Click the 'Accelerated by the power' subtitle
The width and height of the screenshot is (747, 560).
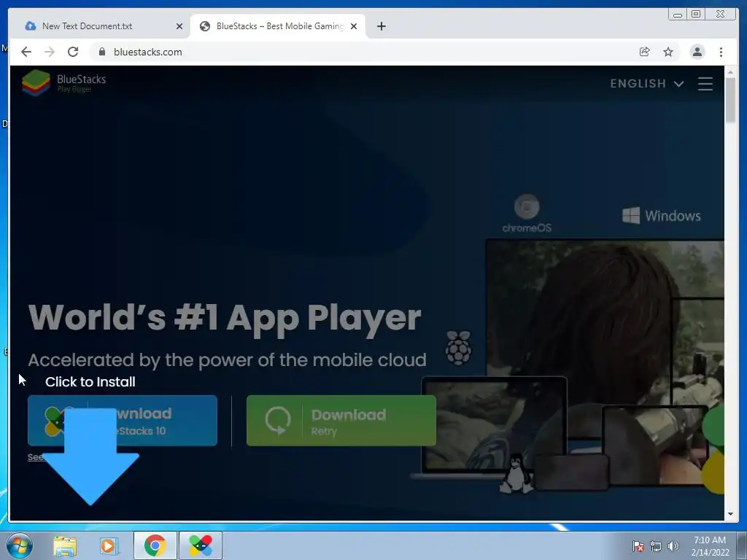tap(228, 360)
